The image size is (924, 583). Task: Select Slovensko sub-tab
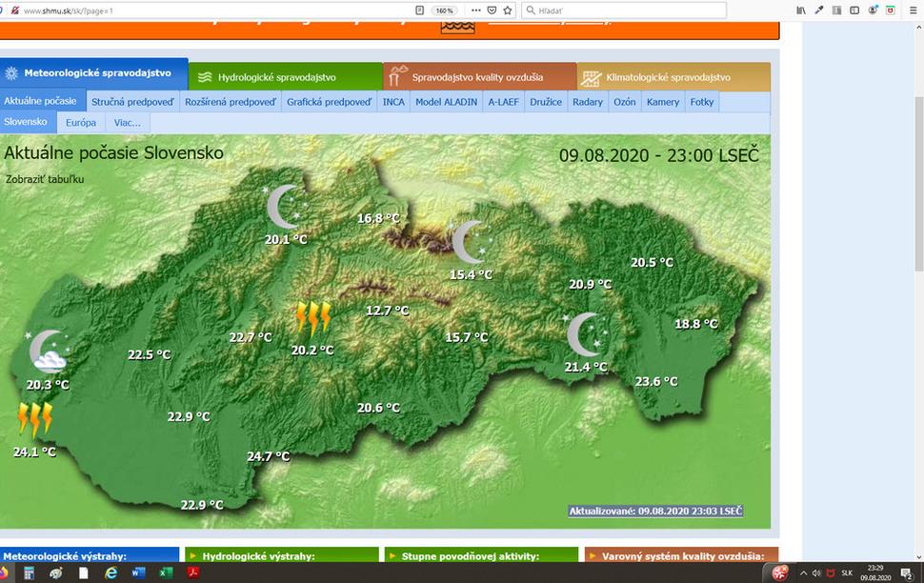28,122
